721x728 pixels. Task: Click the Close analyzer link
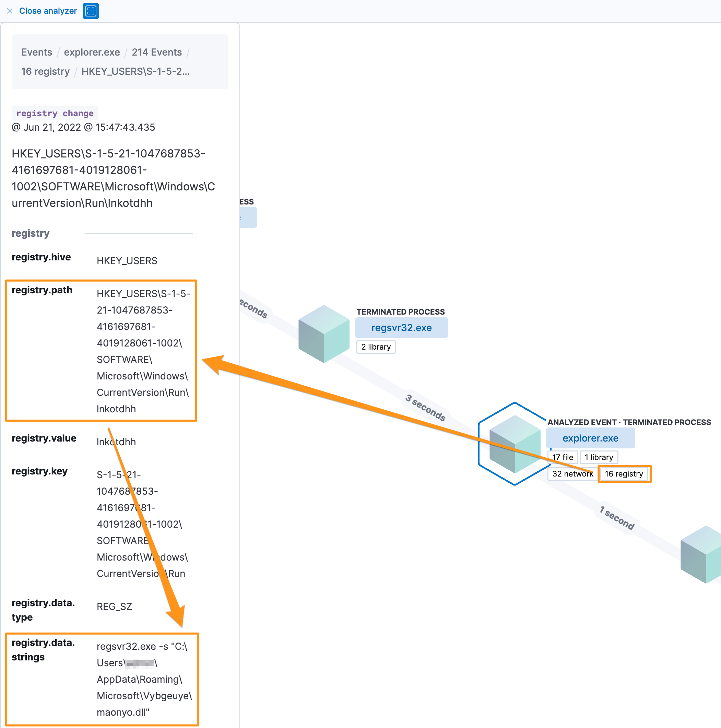[48, 11]
